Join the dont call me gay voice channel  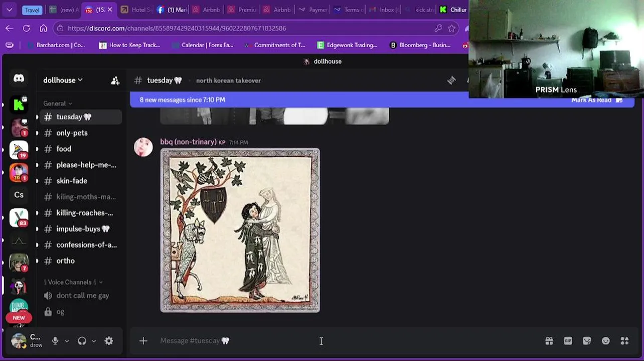[79, 296]
